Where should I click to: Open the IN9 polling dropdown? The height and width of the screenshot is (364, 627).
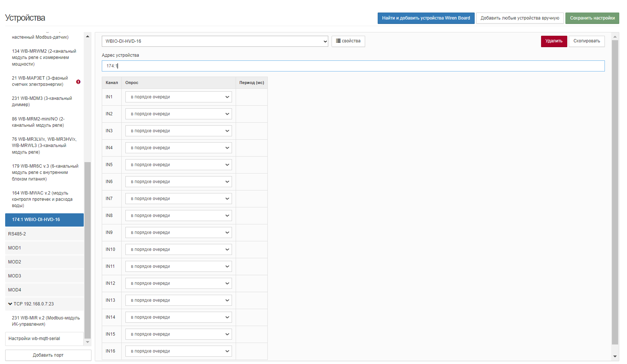click(179, 232)
